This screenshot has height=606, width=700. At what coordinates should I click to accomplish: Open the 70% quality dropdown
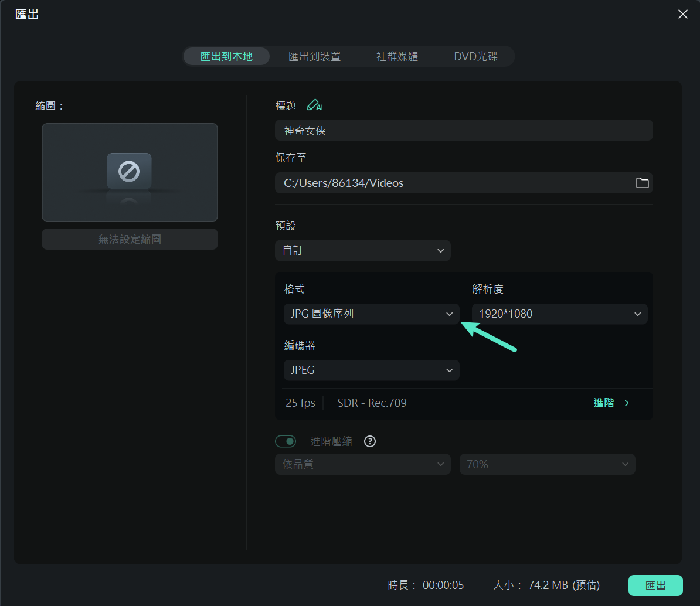point(548,465)
